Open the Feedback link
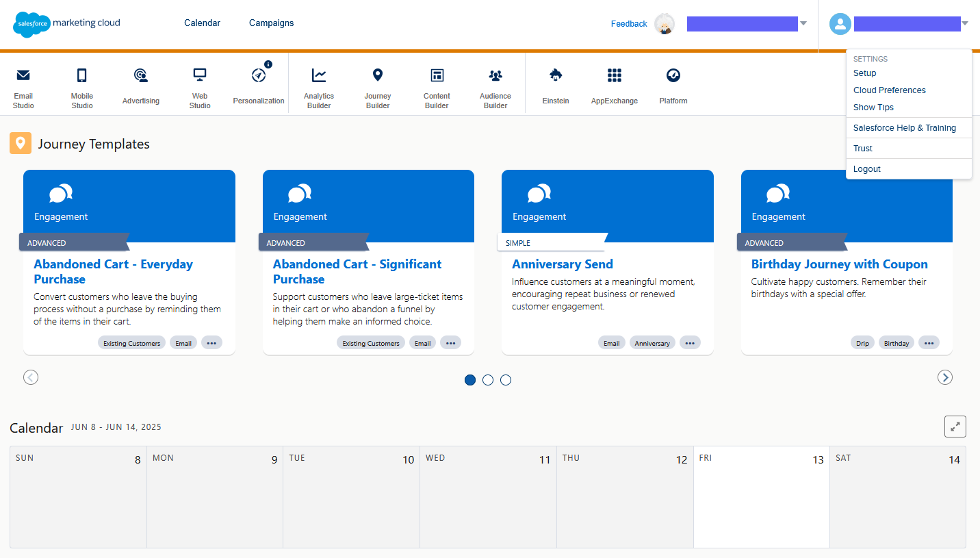The image size is (980, 558). coord(629,24)
